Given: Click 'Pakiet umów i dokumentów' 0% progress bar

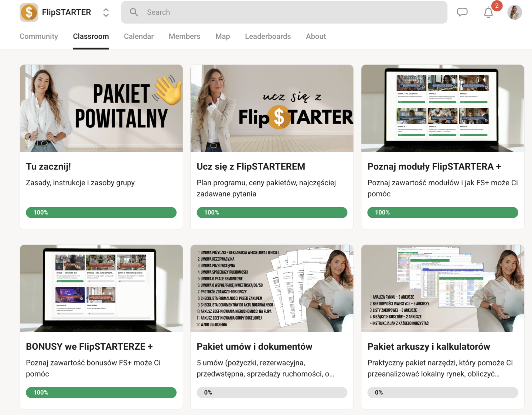Looking at the screenshot, I should pyautogui.click(x=272, y=392).
